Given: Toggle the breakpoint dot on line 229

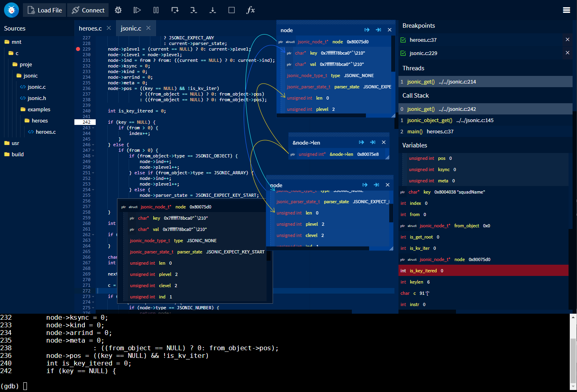Looking at the screenshot, I should pyautogui.click(x=78, y=49).
